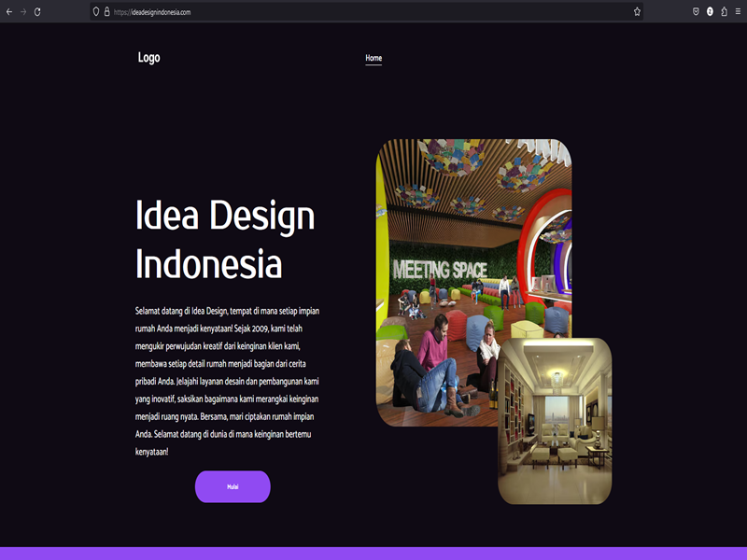Click the browser forward arrow
This screenshot has height=560, width=747.
(23, 12)
